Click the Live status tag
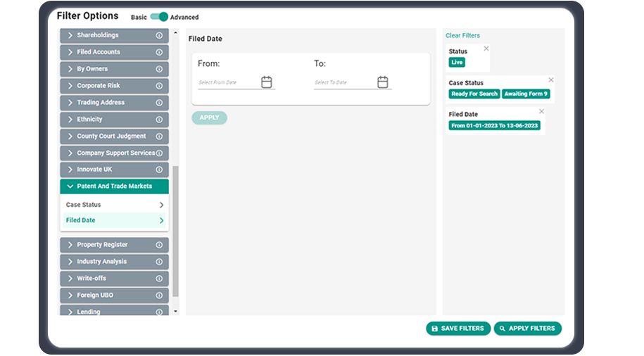This screenshot has height=356, width=644. click(x=457, y=63)
